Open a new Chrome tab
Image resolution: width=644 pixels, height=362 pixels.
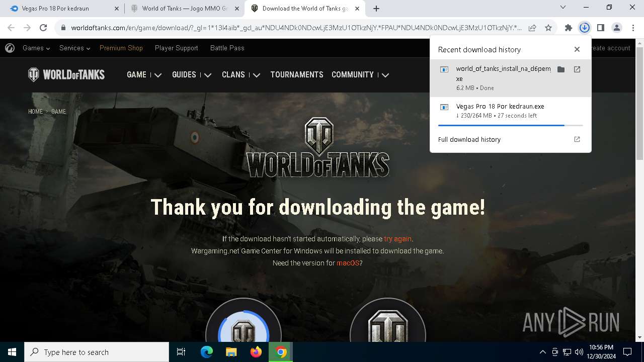(x=376, y=8)
